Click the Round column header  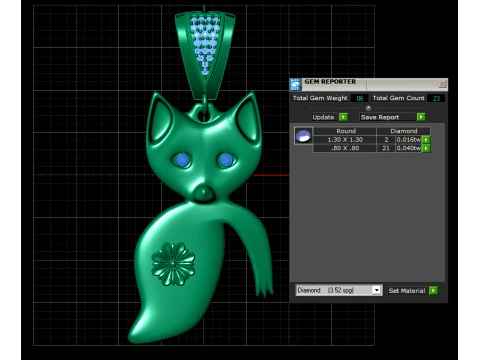tap(346, 131)
